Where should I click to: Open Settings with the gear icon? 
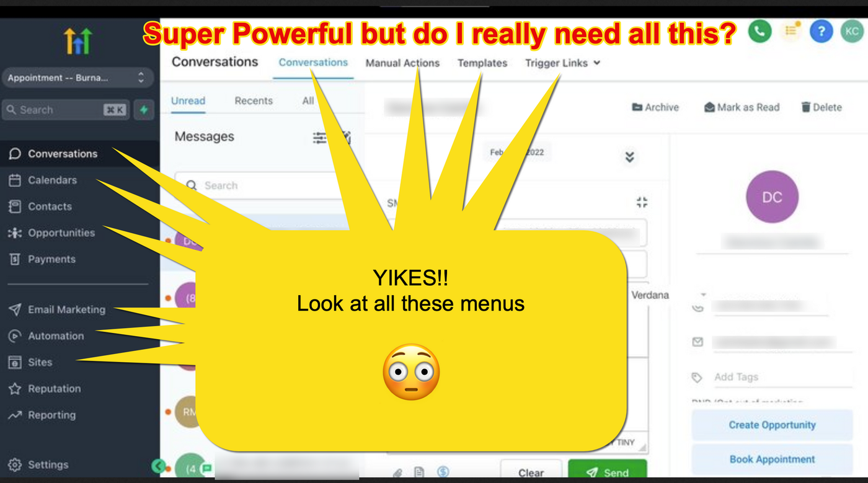point(38,464)
